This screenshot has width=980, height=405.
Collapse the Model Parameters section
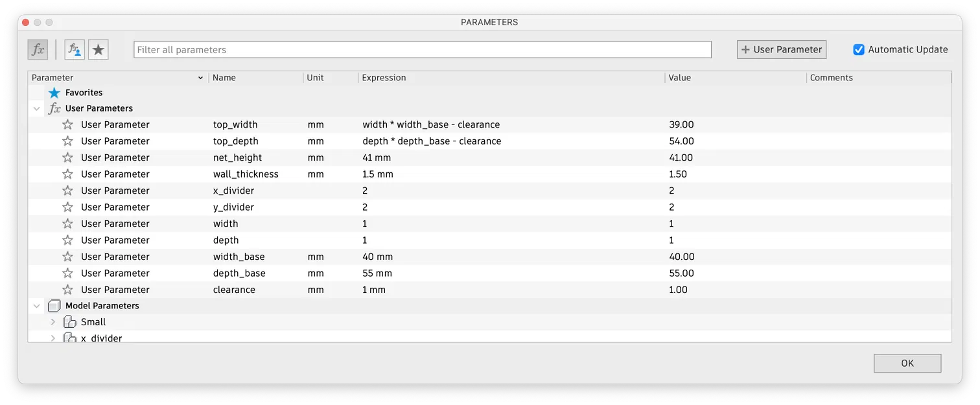(37, 306)
